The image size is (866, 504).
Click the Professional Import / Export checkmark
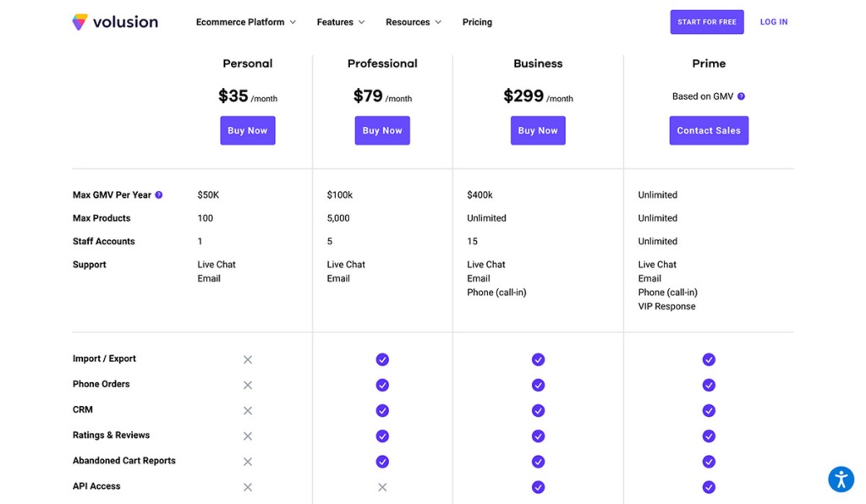click(x=382, y=359)
